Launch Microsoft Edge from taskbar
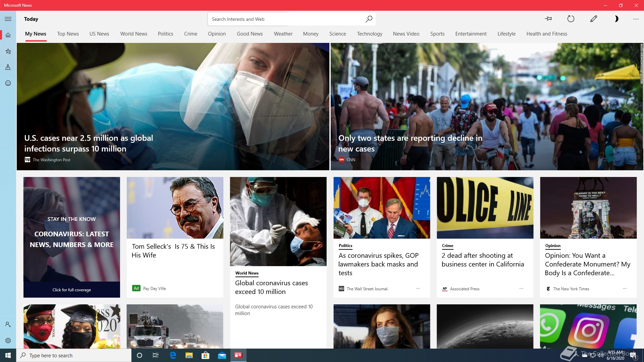Image resolution: width=644 pixels, height=362 pixels. (x=173, y=355)
